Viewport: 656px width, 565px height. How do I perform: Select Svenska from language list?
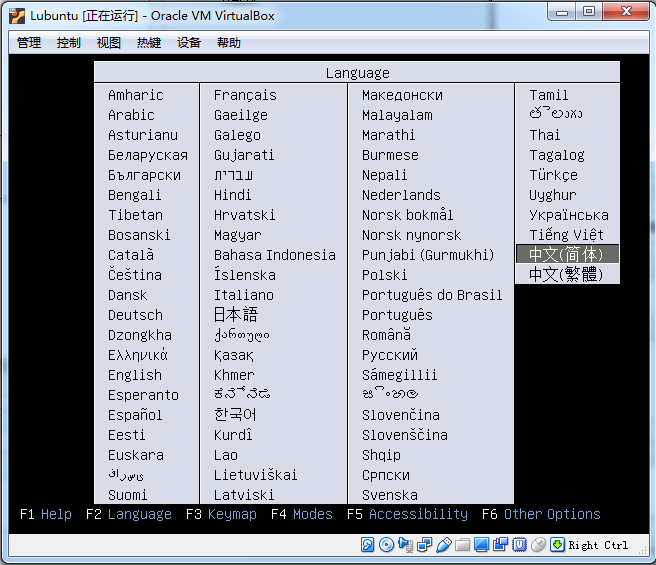pos(390,495)
